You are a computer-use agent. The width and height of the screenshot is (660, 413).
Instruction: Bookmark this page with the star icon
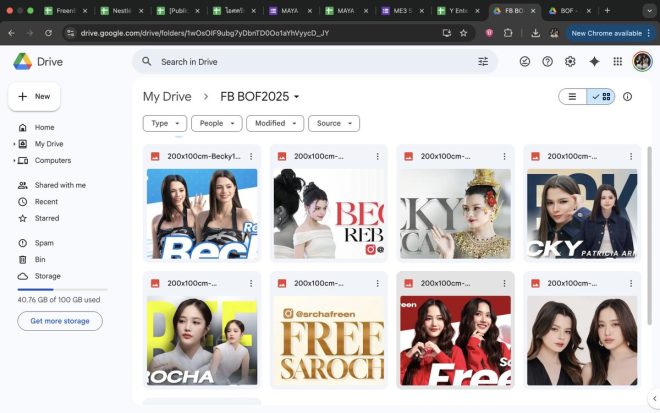click(463, 33)
